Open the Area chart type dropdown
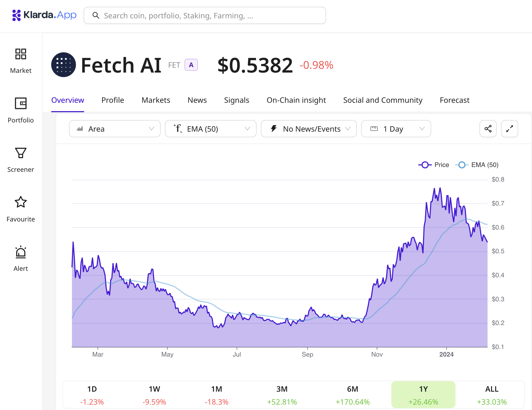532x410 pixels. coord(115,129)
